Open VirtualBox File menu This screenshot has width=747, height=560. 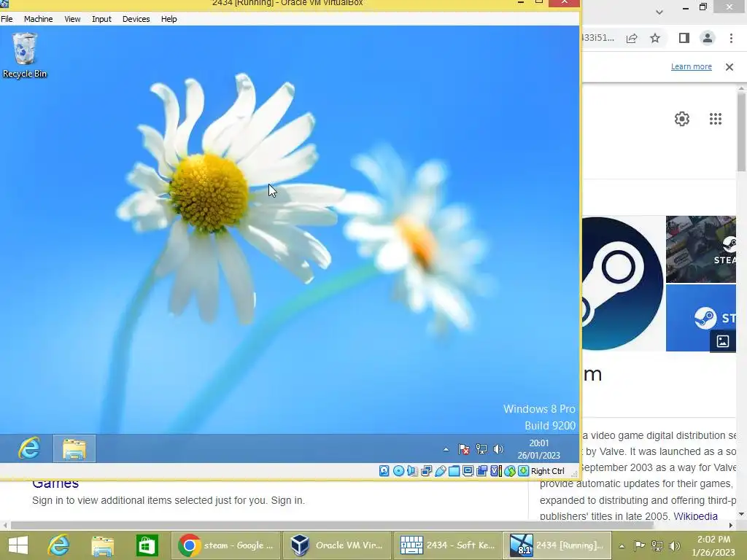(7, 19)
